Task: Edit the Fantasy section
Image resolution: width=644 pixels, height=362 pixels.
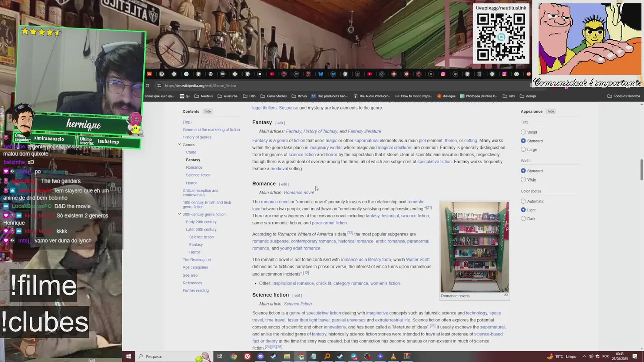Action: tap(280, 123)
